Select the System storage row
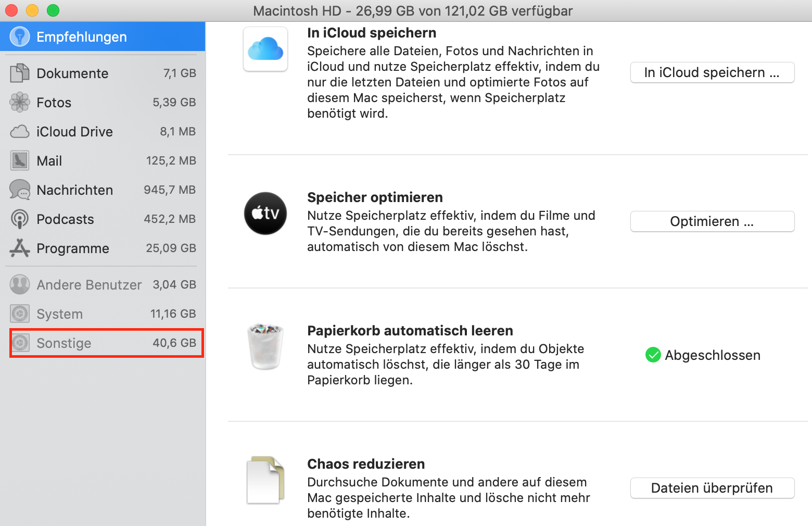Image resolution: width=812 pixels, height=526 pixels. (103, 314)
